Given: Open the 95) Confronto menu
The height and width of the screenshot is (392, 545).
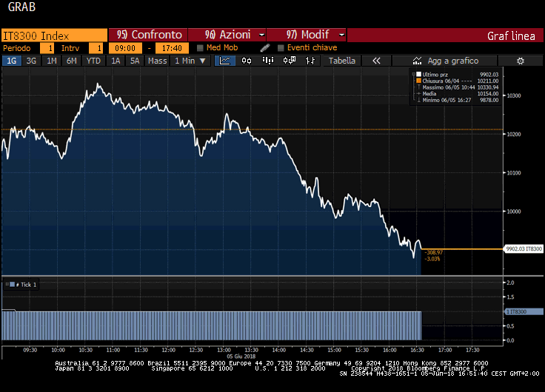Looking at the screenshot, I should (x=148, y=35).
